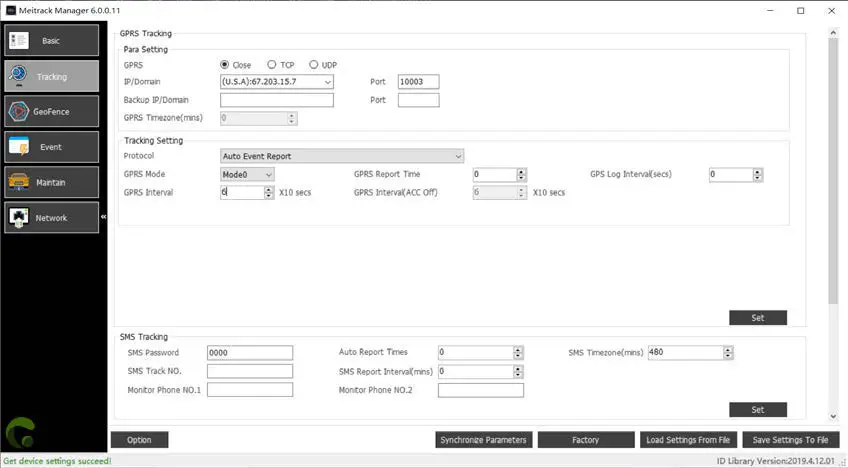The image size is (848, 468).
Task: Click the Basic sidebar icon
Action: point(19,41)
